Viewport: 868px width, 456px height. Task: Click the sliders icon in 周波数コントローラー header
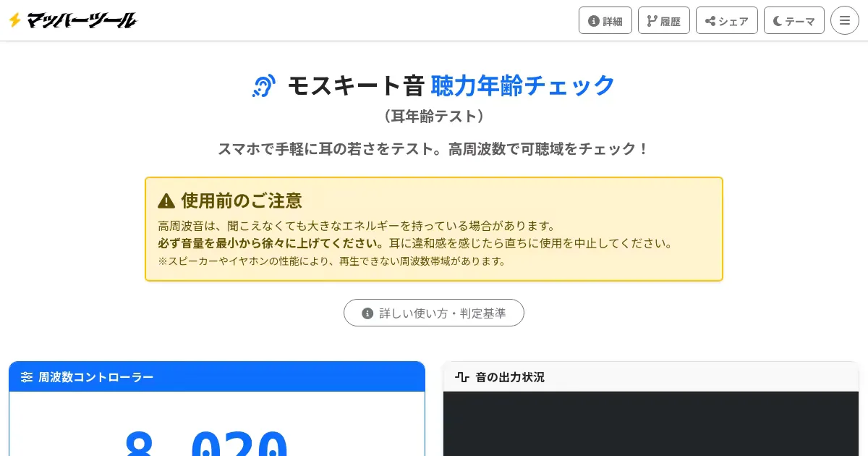click(x=27, y=377)
